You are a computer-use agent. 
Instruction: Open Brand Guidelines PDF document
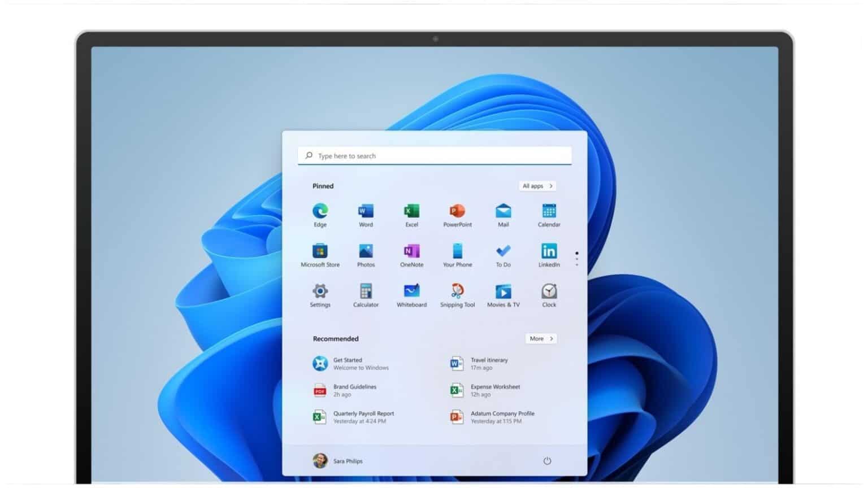point(345,390)
